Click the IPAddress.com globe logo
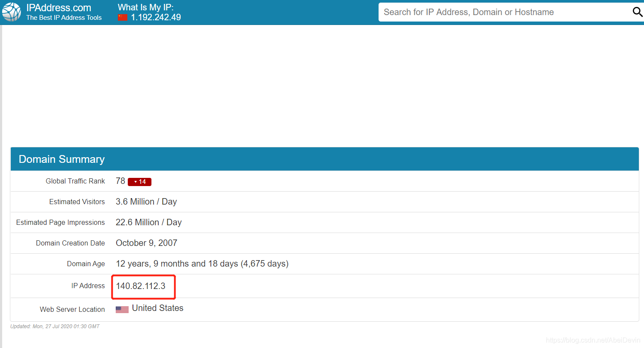Image resolution: width=644 pixels, height=348 pixels. (12, 12)
